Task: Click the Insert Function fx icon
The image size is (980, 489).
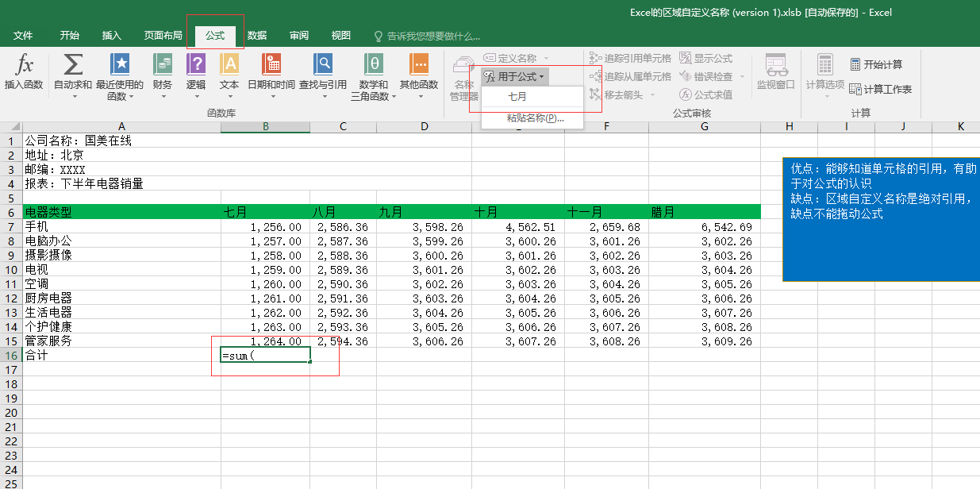Action: [x=24, y=66]
